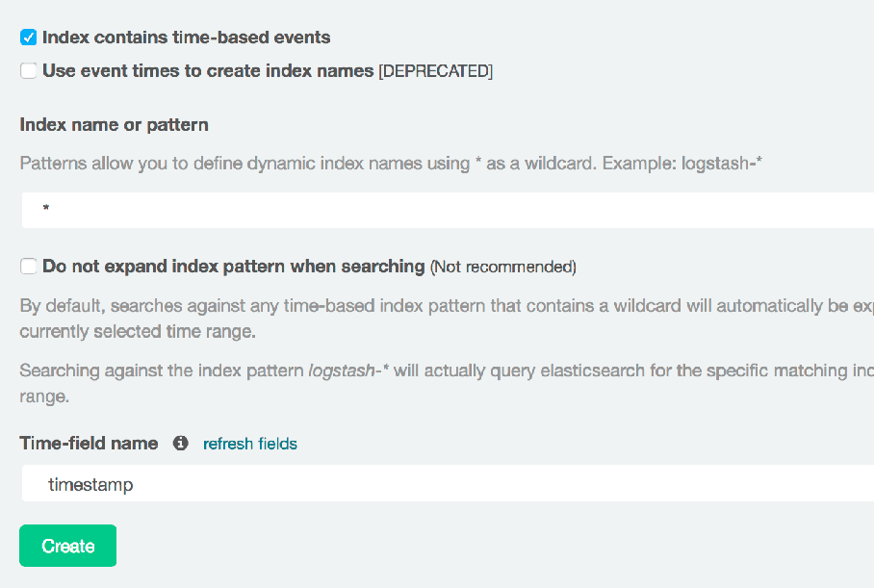This screenshot has width=874, height=588.
Task: Enable "Use event times to create index names"
Action: [x=28, y=70]
